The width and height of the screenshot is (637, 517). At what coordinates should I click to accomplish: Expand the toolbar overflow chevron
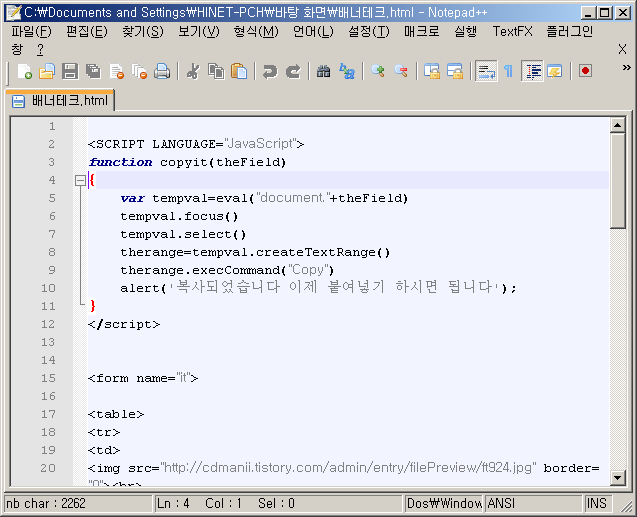point(626,67)
